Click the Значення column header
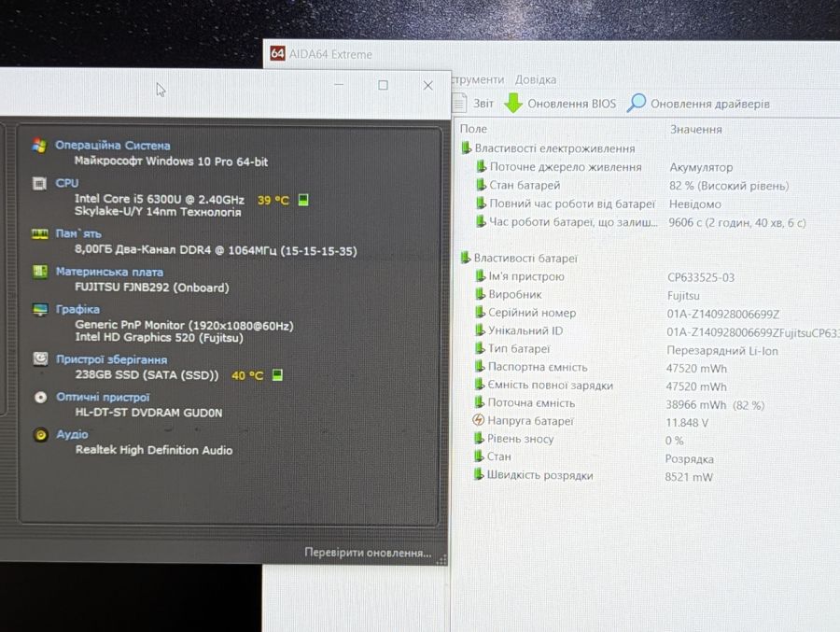 696,129
